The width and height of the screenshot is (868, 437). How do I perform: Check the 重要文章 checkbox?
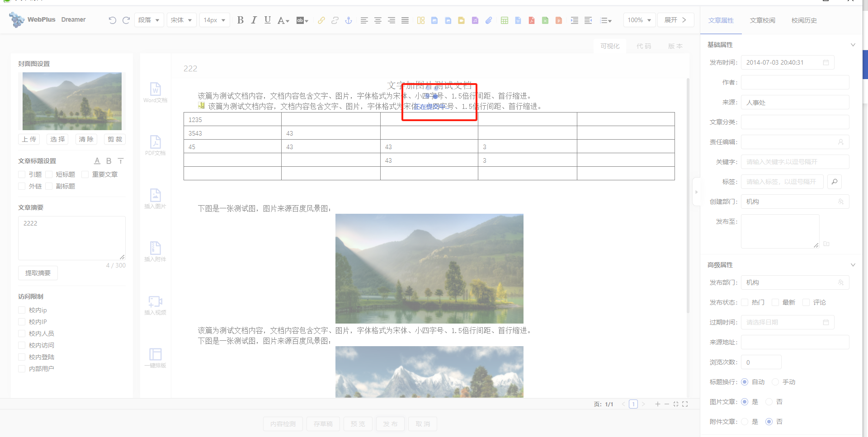[85, 174]
